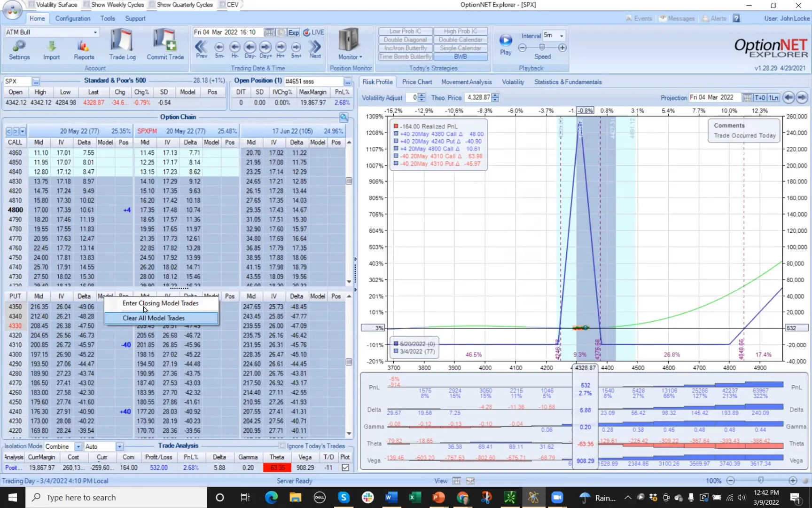
Task: Enable the CEV checkbox
Action: click(222, 5)
